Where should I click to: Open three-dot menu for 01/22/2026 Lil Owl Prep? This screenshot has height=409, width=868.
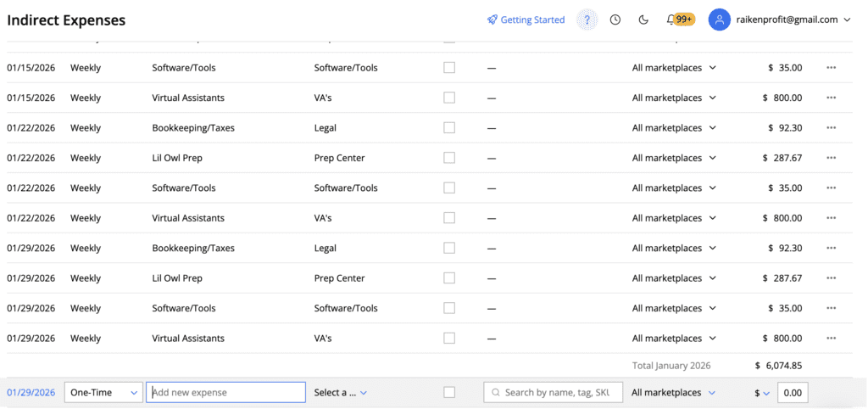831,158
